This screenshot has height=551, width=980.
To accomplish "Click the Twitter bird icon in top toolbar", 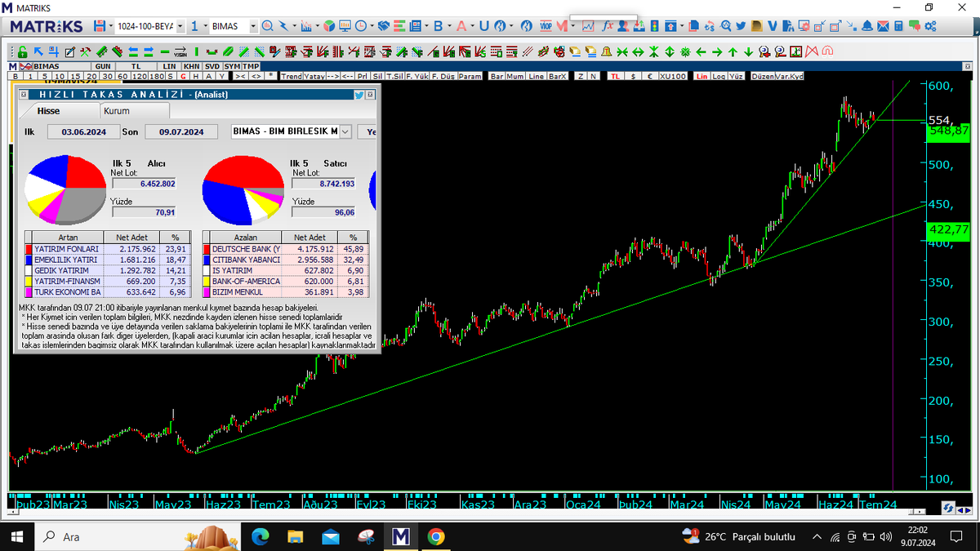I will coord(741,26).
